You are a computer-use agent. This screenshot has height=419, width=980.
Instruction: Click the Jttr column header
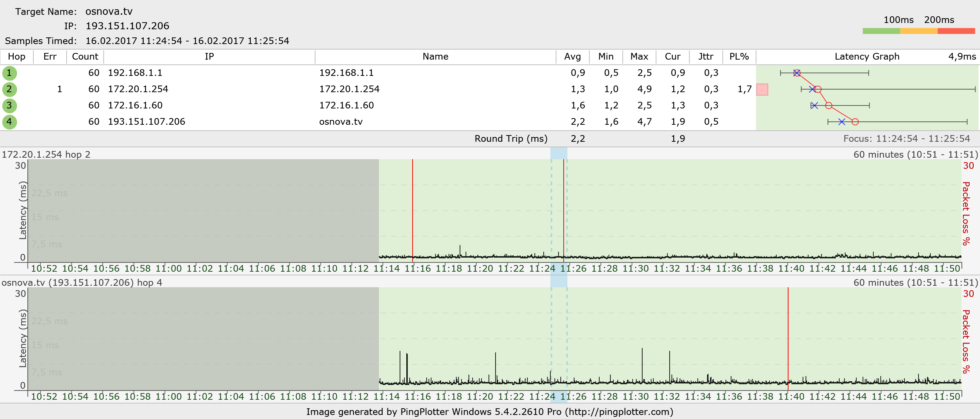pyautogui.click(x=706, y=57)
